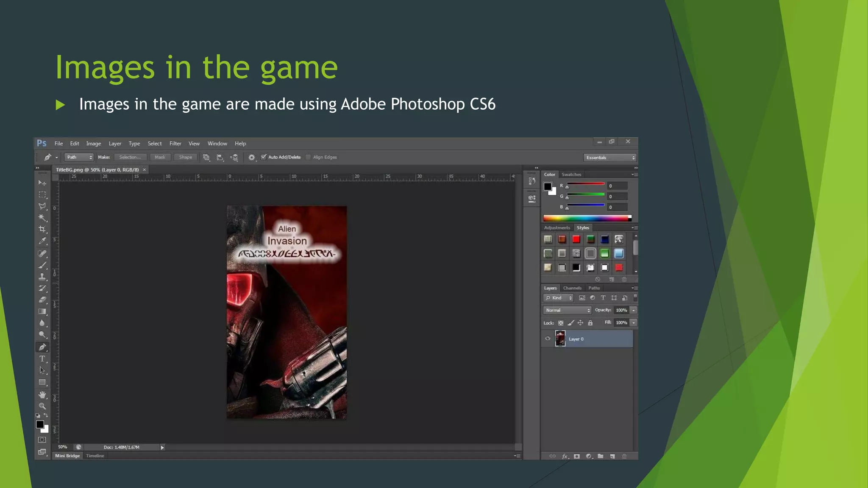Click the Selection... make button
The image size is (868, 488).
click(130, 157)
